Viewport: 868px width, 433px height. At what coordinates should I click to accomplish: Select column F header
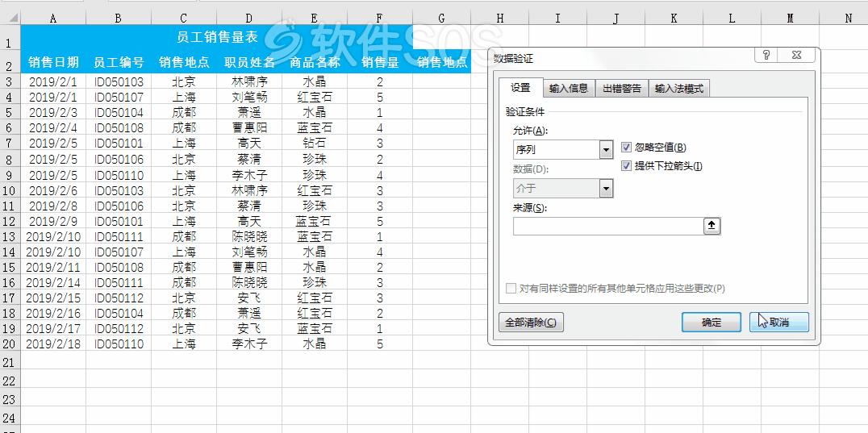point(380,19)
